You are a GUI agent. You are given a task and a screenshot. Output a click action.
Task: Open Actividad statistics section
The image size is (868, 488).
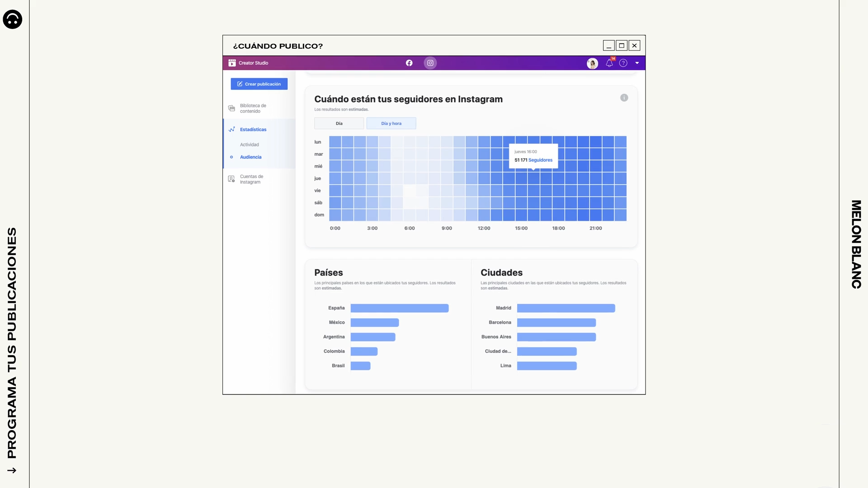click(250, 145)
